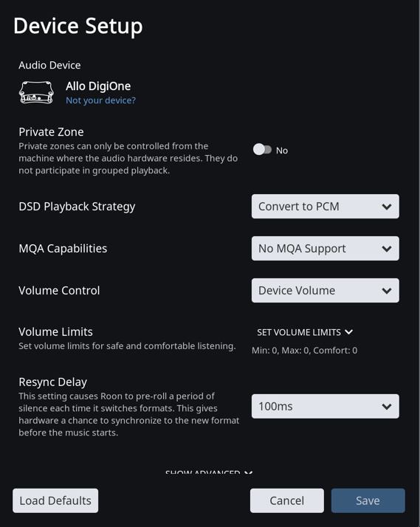Expand the Show Advanced section

tap(209, 472)
